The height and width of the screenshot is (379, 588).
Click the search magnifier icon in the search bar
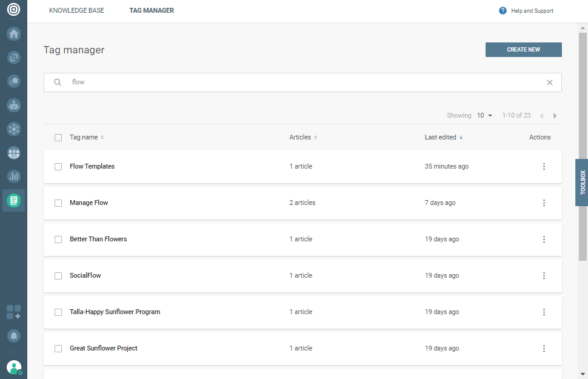coord(57,82)
